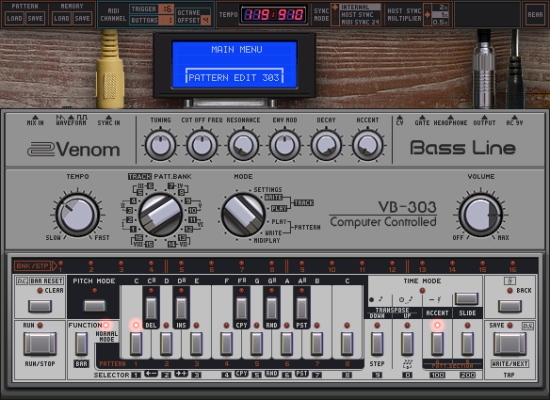Click Pattern Load in top bar
Screen dimensions: 550x400
click(14, 18)
